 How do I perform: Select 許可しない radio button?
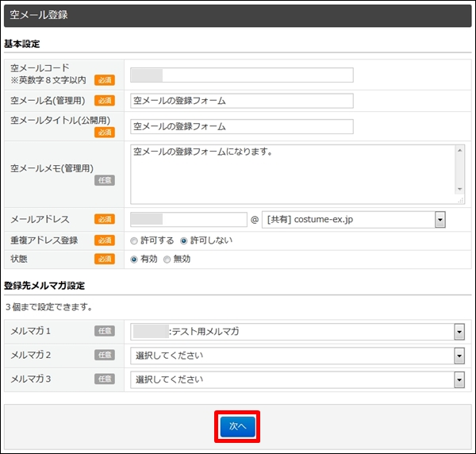tap(184, 241)
